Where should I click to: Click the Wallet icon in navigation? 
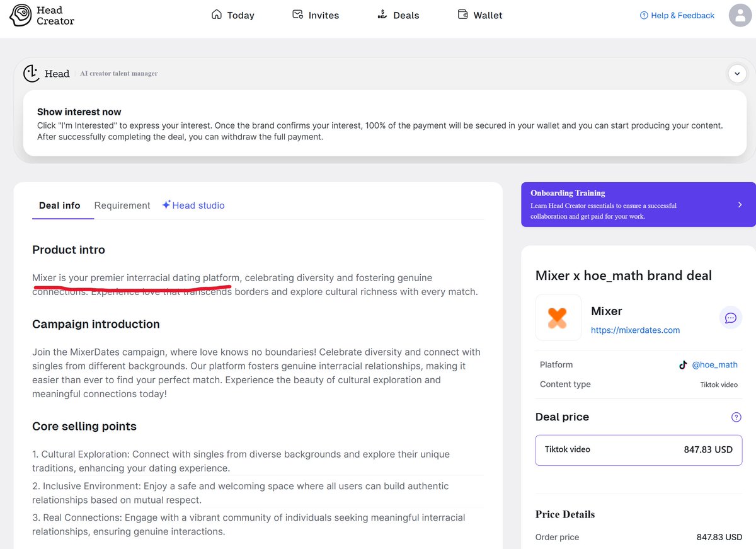(463, 14)
